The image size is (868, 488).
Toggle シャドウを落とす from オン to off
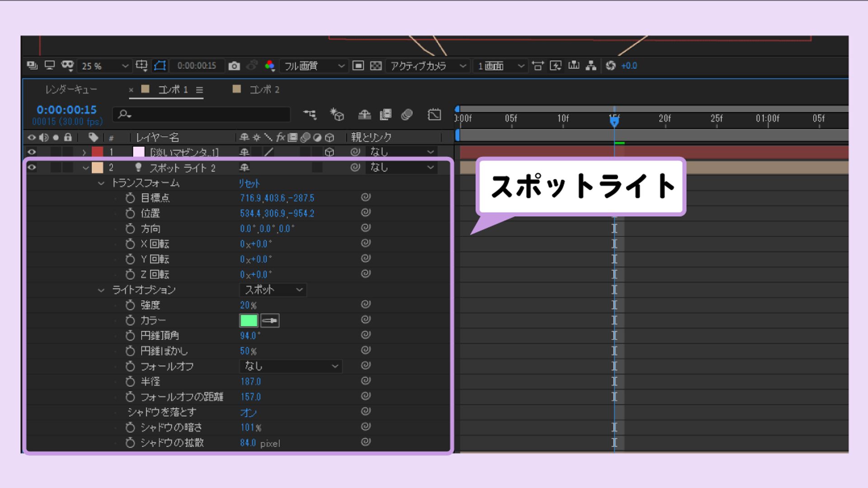(x=248, y=412)
